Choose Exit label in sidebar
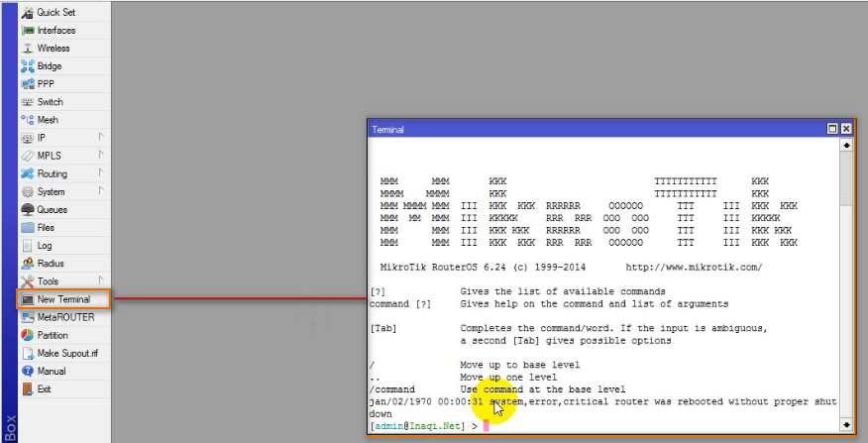The width and height of the screenshot is (868, 443). (x=44, y=388)
